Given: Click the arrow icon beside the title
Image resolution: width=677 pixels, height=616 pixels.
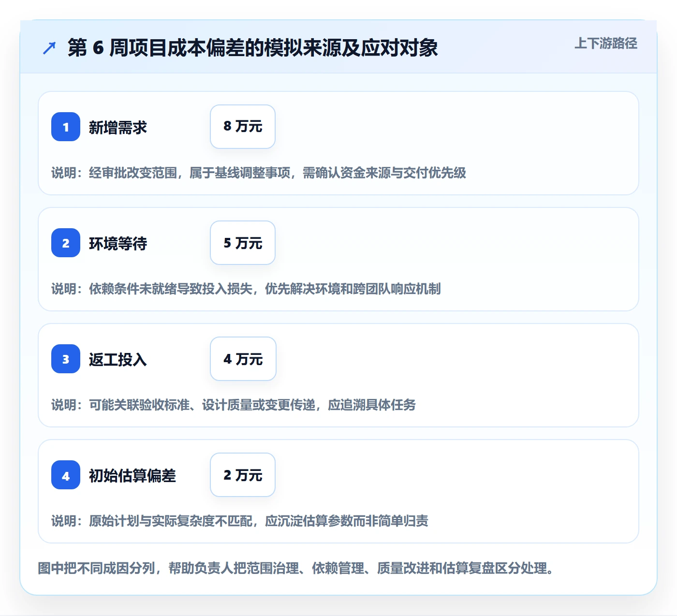Looking at the screenshot, I should [x=49, y=48].
